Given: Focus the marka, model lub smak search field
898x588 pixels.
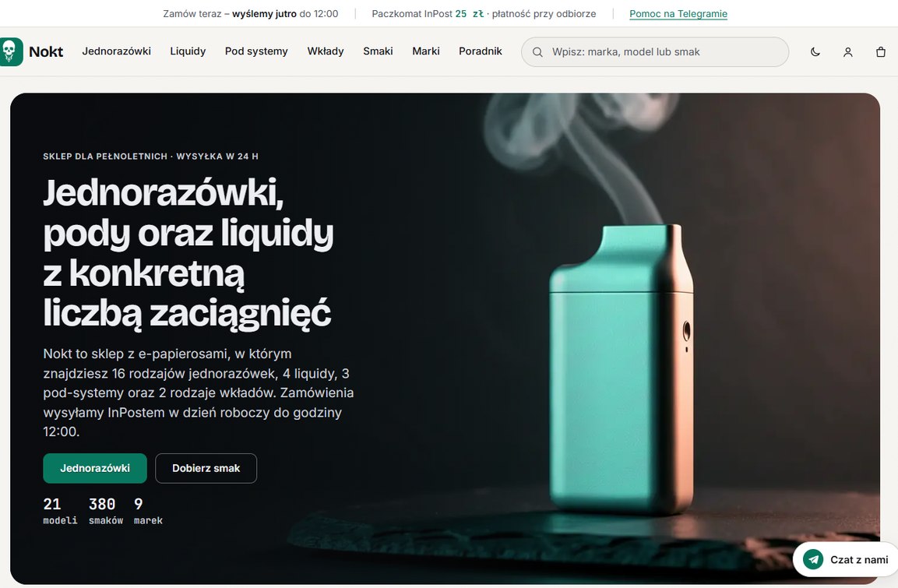Looking at the screenshot, I should (655, 52).
